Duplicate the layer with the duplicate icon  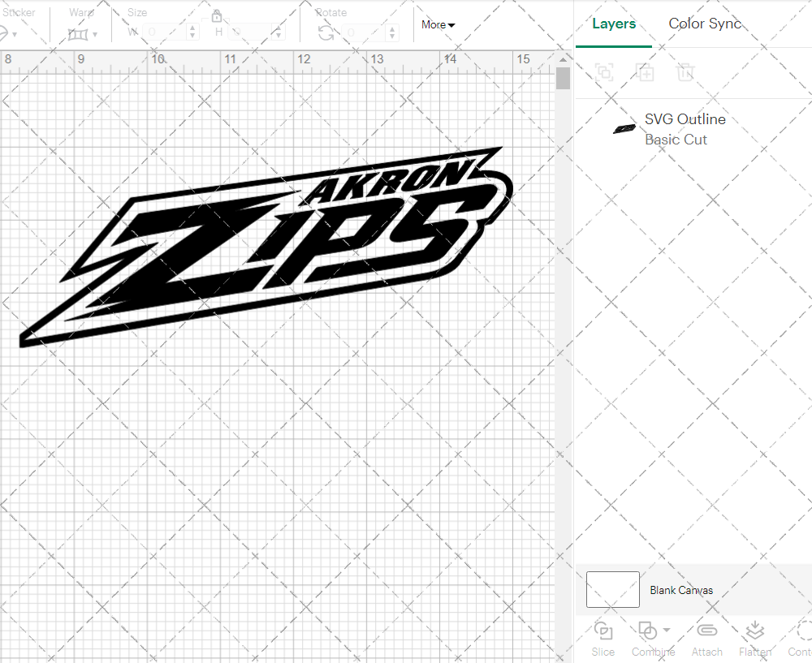[x=646, y=72]
